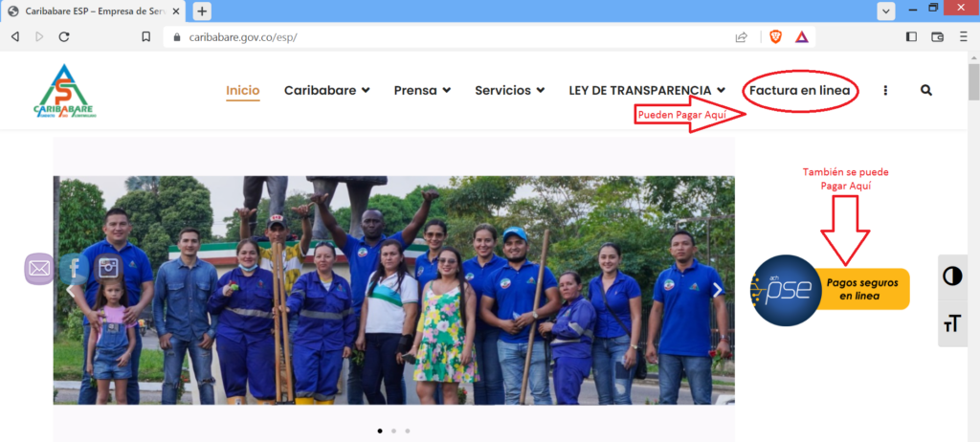The height and width of the screenshot is (442, 980).
Task: Reload the page with the refresh icon
Action: (64, 36)
